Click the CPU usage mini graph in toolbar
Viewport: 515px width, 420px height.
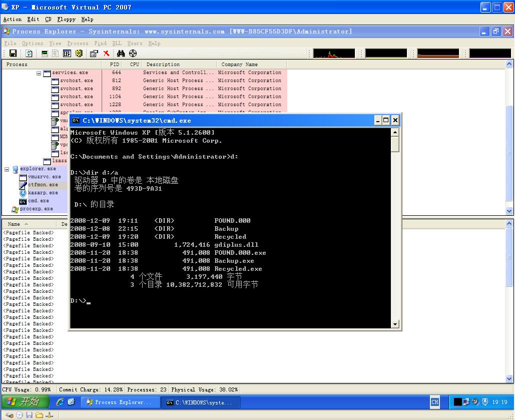click(334, 53)
